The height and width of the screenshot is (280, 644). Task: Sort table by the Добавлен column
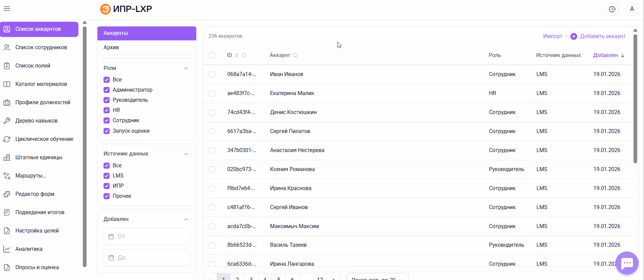pyautogui.click(x=608, y=55)
